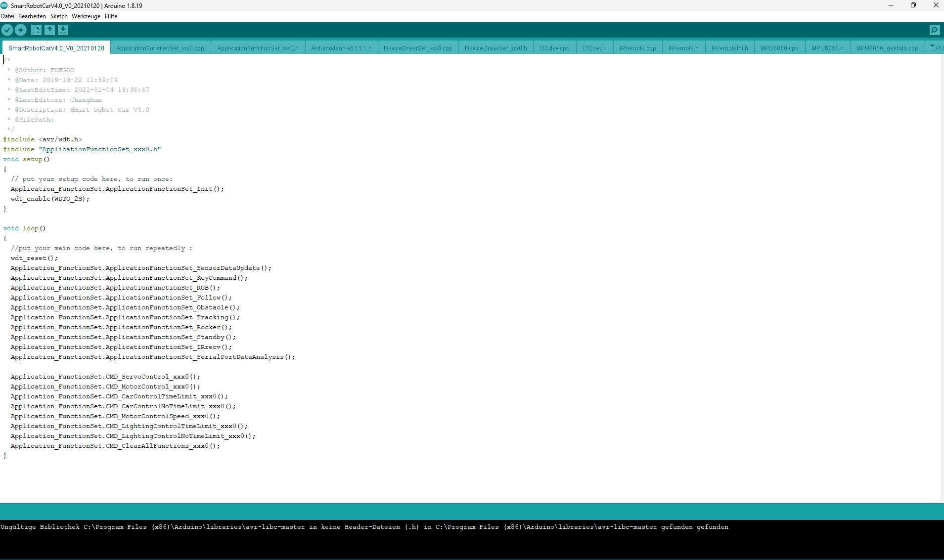This screenshot has height=560, width=944.
Task: Select the SmartRobotCarV4.0_V0_20210120 tab
Action: (56, 48)
